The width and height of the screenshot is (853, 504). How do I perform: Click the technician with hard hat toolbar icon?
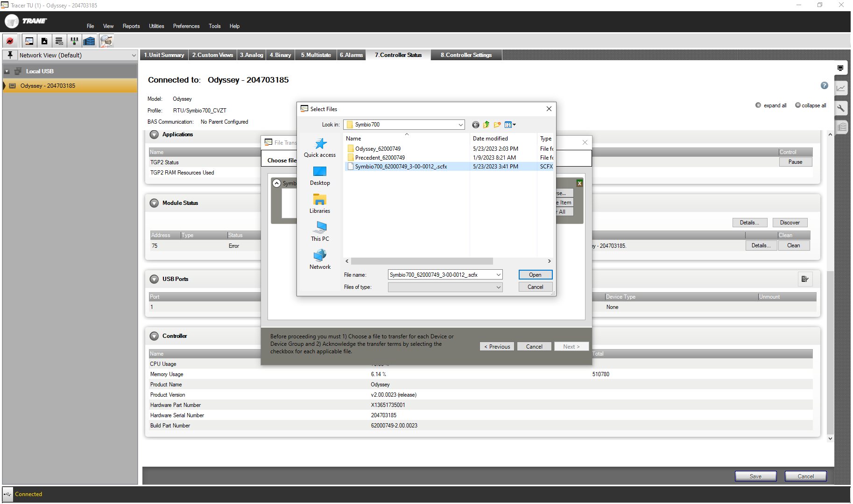[106, 41]
